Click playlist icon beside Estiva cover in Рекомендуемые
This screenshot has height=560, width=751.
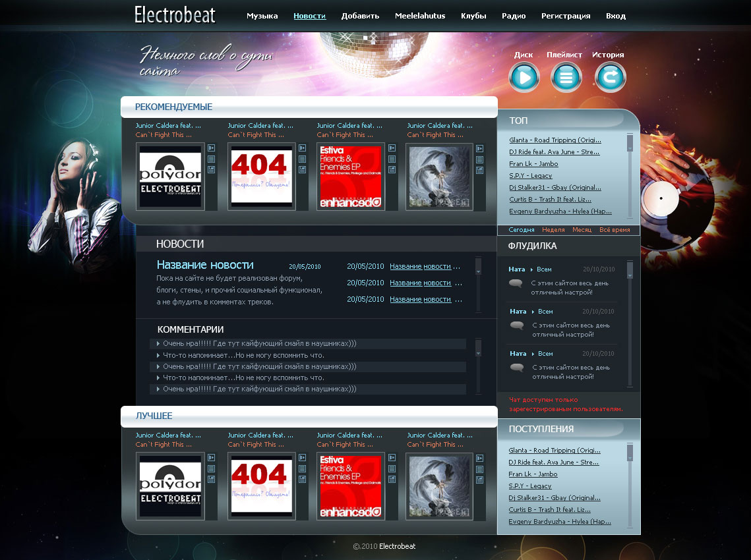tap(392, 159)
